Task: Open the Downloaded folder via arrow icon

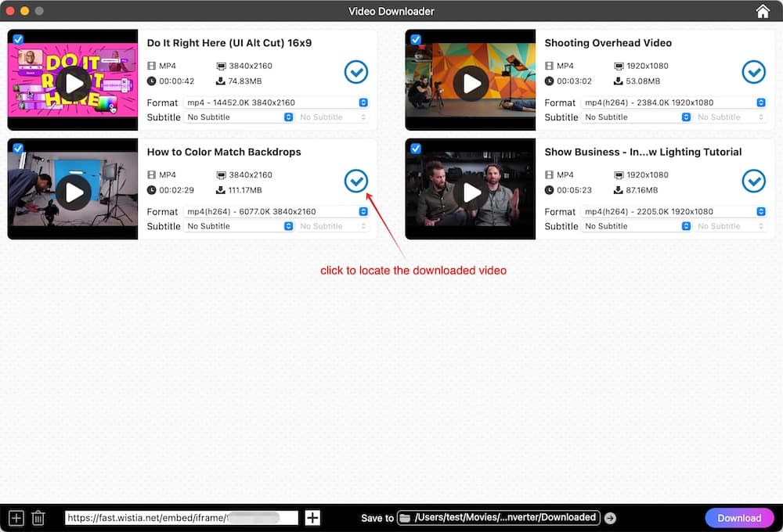Action: coord(610,517)
